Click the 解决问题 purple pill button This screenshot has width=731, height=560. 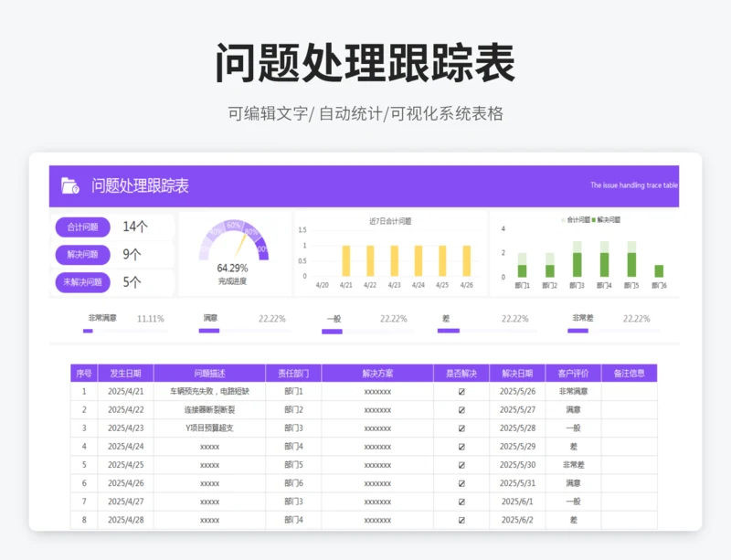82,255
